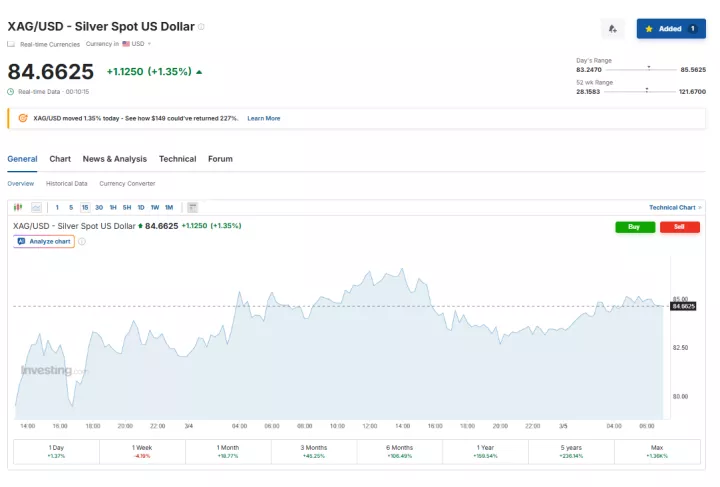
Task: Select the 15-minute chart interval
Action: tap(85, 207)
